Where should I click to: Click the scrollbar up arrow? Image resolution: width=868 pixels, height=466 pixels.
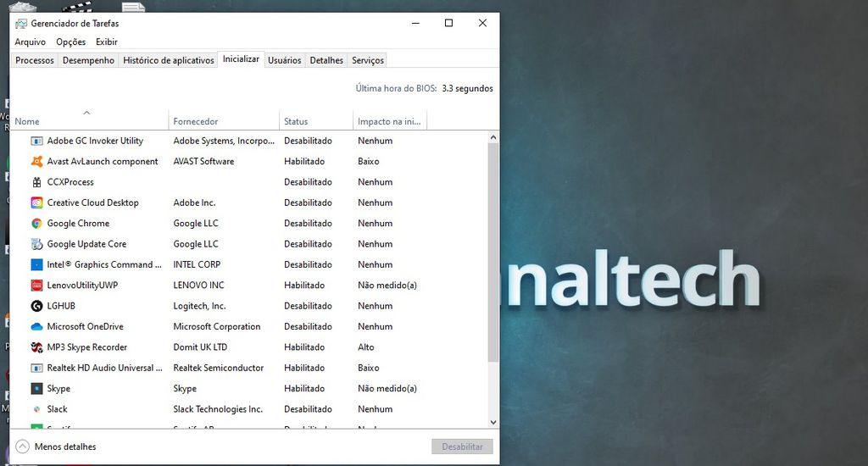(493, 137)
